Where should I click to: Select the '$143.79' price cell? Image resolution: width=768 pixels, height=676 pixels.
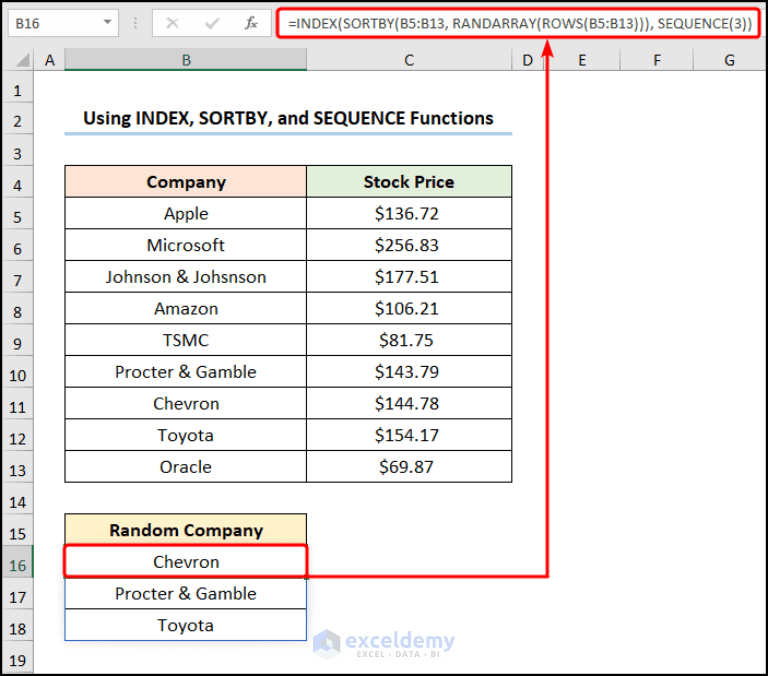tap(409, 372)
